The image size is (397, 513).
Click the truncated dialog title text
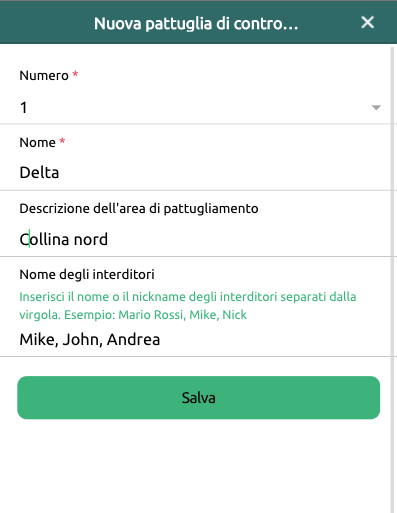pos(196,23)
